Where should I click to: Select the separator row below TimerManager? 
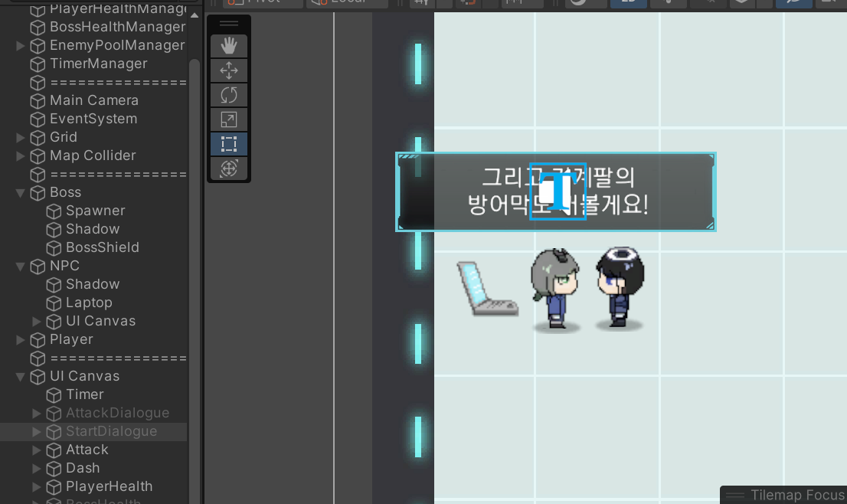[93, 83]
